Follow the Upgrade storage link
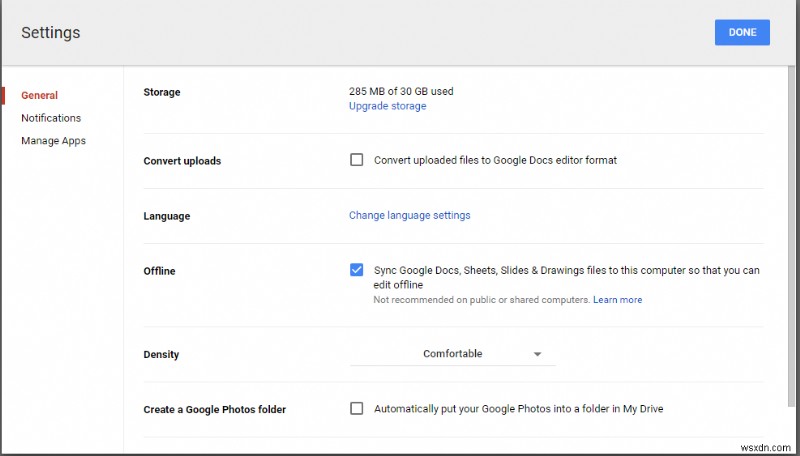This screenshot has height=456, width=800. (x=387, y=106)
